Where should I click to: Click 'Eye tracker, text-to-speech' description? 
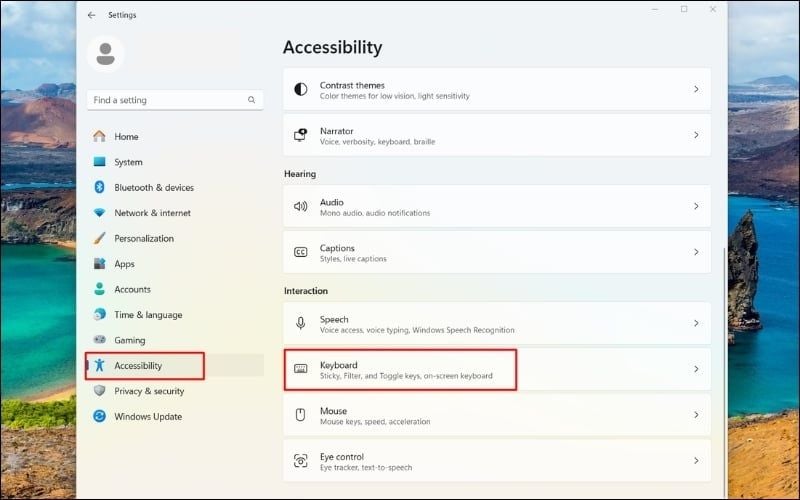(x=366, y=468)
